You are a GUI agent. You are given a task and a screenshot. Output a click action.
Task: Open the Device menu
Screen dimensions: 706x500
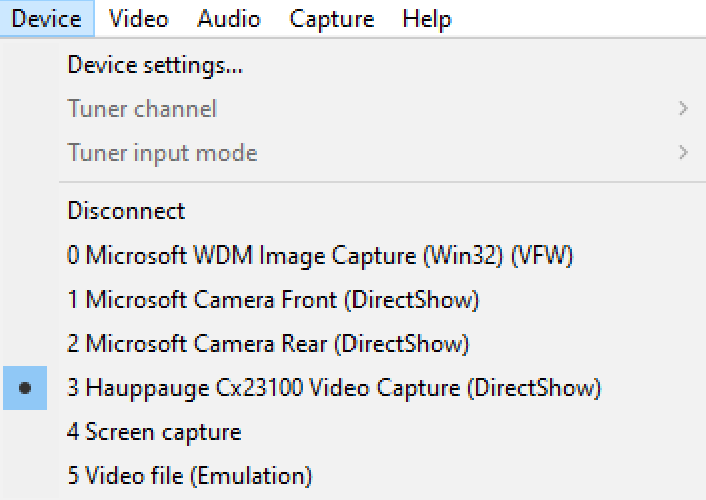point(47,18)
